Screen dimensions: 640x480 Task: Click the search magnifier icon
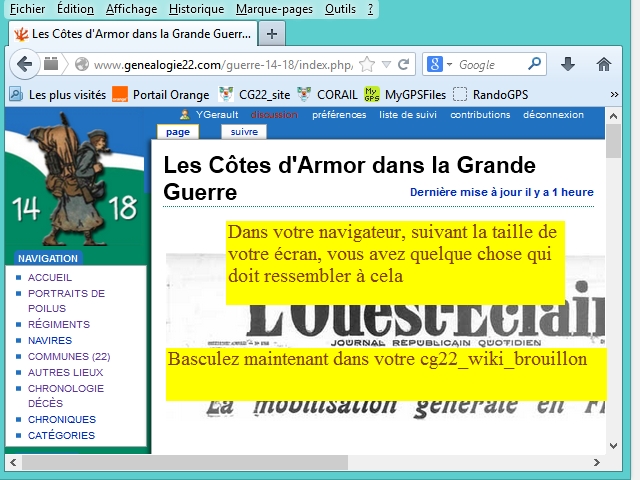click(534, 64)
